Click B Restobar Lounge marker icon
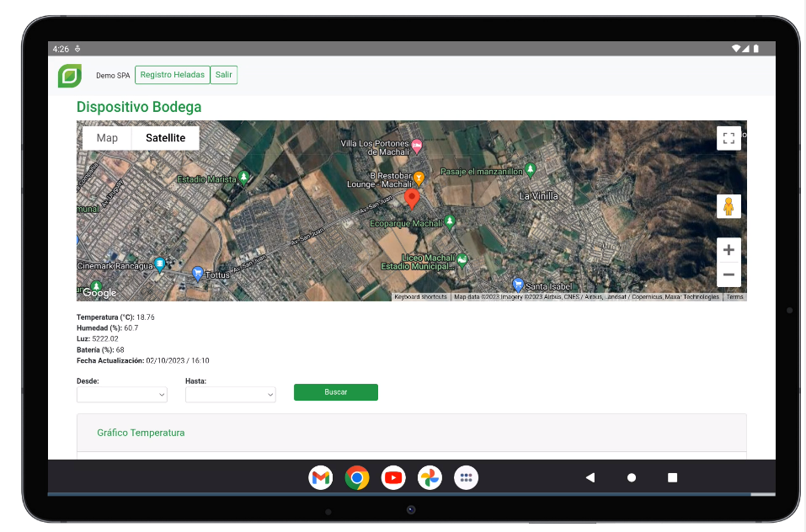 pyautogui.click(x=419, y=178)
